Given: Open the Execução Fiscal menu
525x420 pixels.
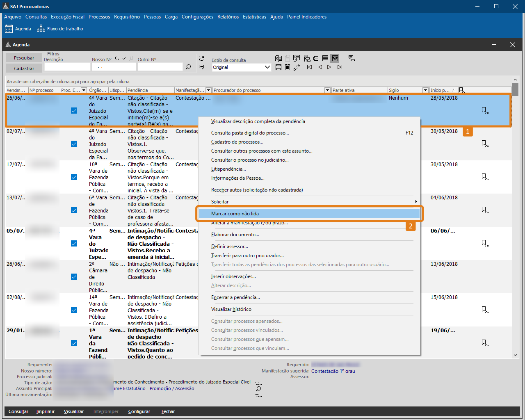Looking at the screenshot, I should coord(68,17).
